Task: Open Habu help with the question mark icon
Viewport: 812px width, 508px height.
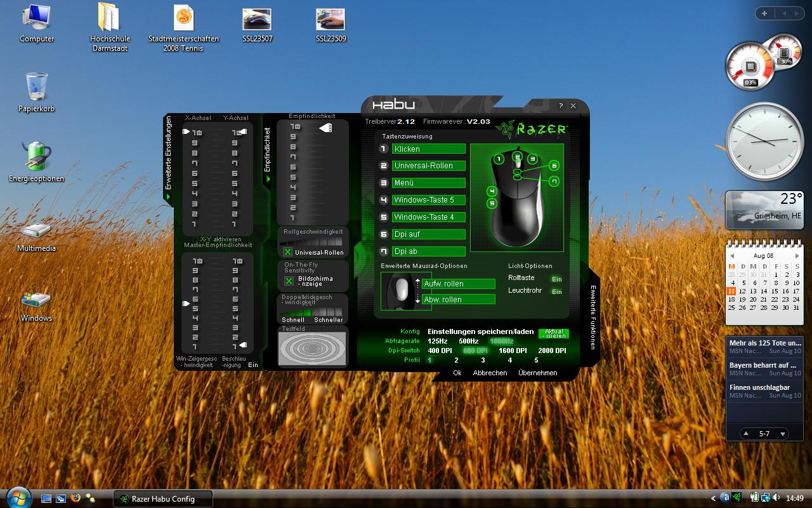Action: click(561, 106)
